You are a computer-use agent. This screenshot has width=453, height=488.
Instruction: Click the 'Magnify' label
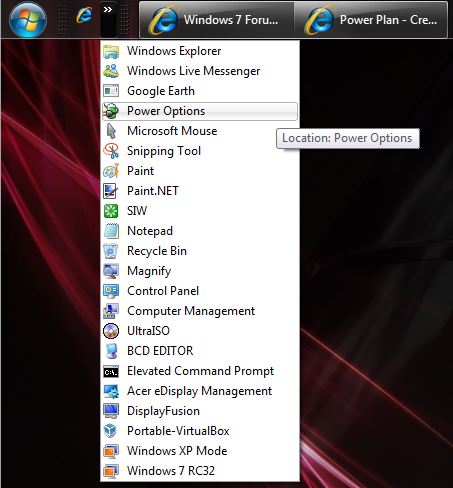tap(149, 271)
